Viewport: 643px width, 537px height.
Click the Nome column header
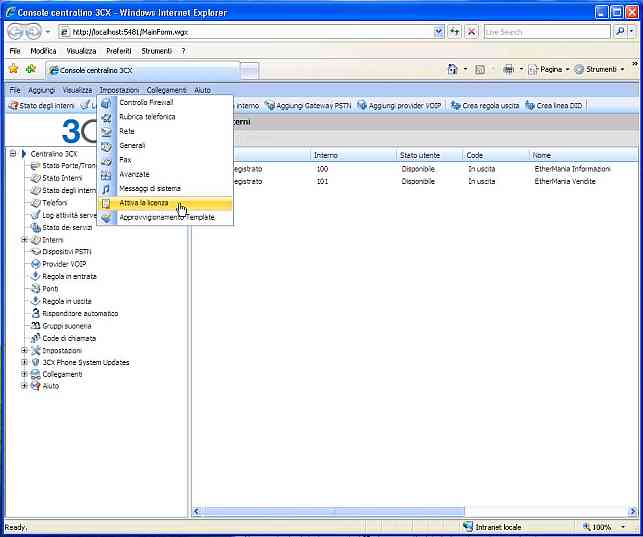[x=584, y=155]
